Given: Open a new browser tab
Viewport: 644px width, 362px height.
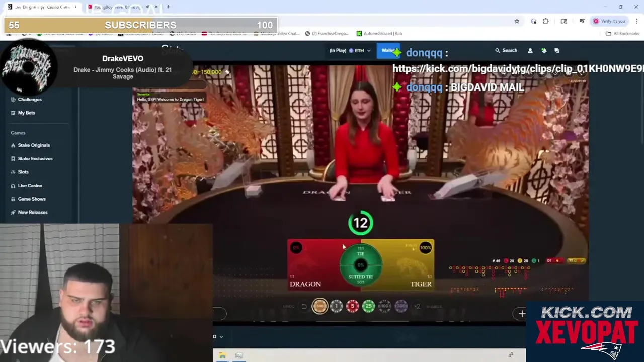Looking at the screenshot, I should click(x=168, y=7).
